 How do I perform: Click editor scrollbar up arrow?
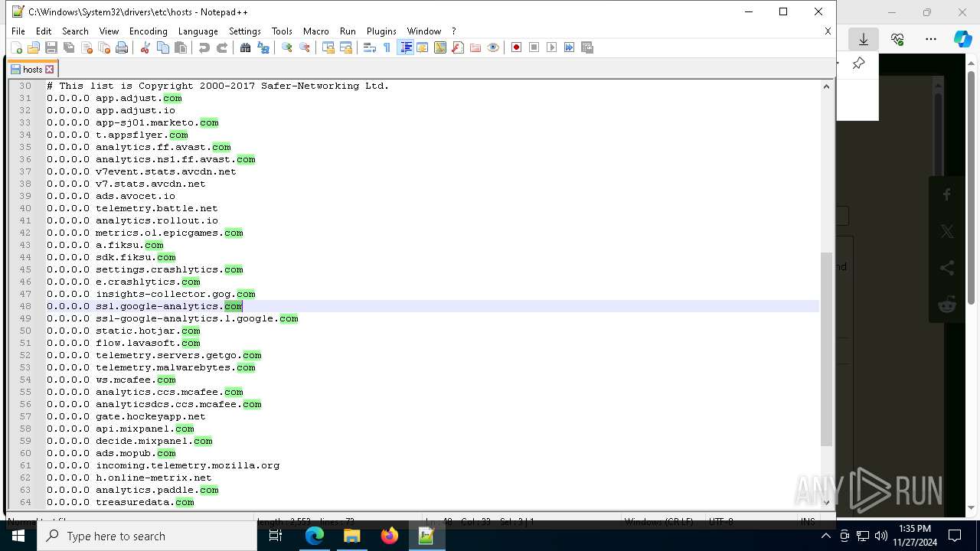point(826,86)
